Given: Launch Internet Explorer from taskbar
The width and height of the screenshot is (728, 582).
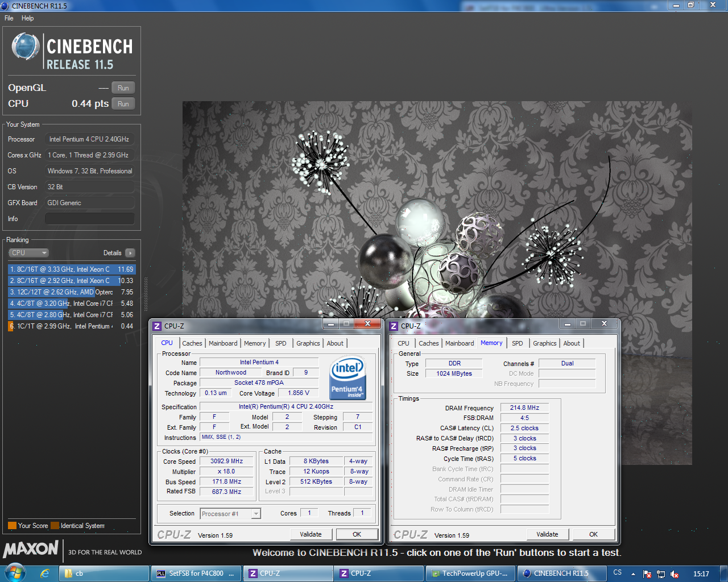Looking at the screenshot, I should point(44,573).
